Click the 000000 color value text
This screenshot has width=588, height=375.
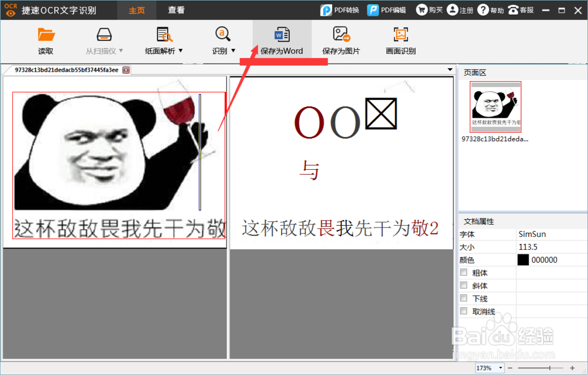click(544, 260)
